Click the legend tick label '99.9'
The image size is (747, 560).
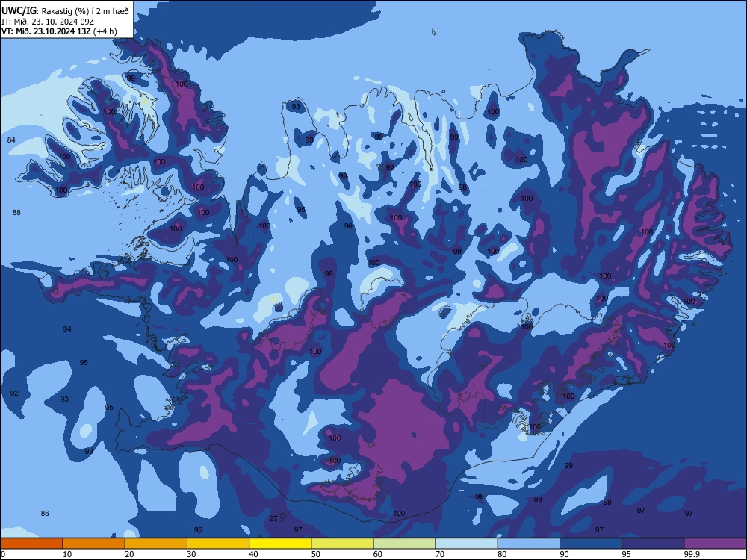(x=692, y=554)
